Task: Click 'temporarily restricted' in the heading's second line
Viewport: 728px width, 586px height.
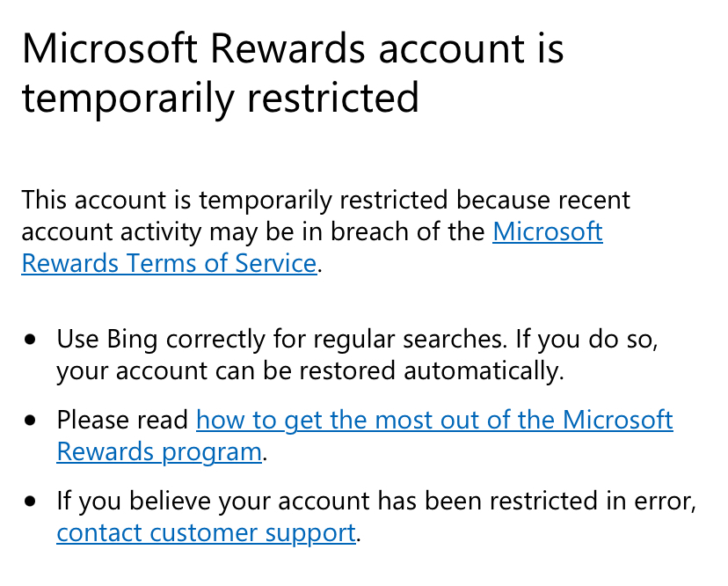Action: point(221,98)
